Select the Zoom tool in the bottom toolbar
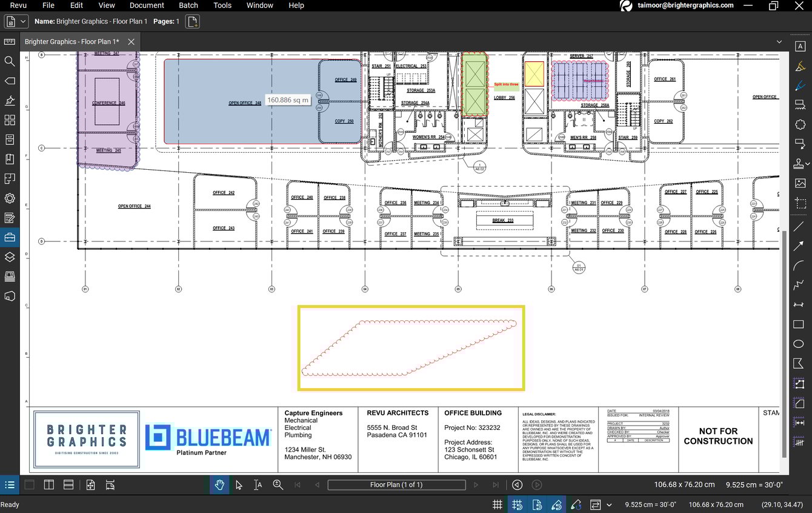The width and height of the screenshot is (812, 513). [278, 485]
